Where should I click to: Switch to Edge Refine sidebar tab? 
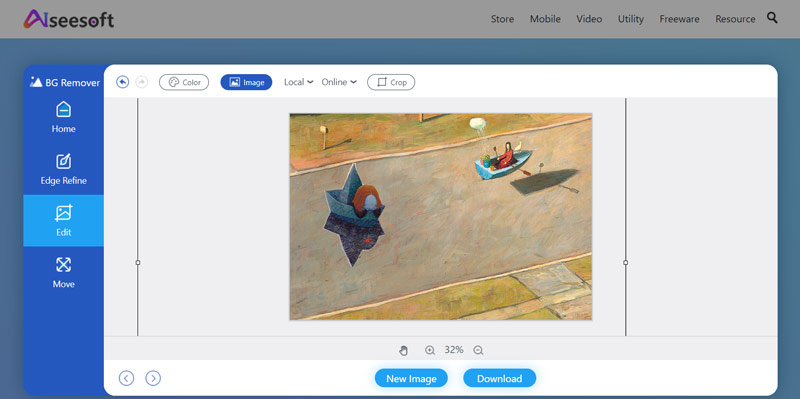[63, 169]
